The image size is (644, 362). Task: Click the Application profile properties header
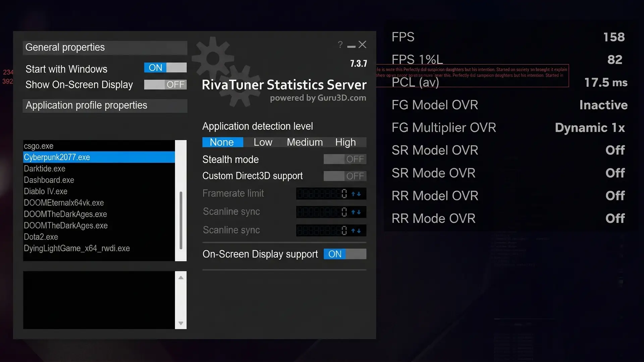105,106
